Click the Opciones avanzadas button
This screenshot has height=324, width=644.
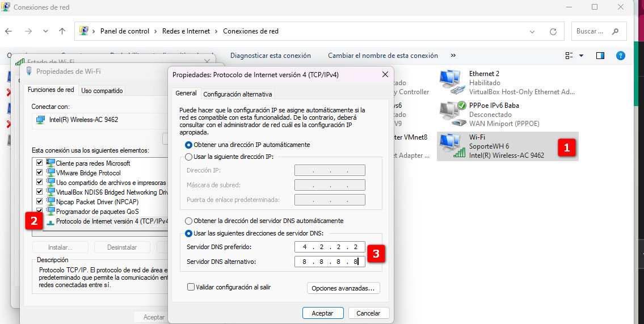tap(343, 288)
